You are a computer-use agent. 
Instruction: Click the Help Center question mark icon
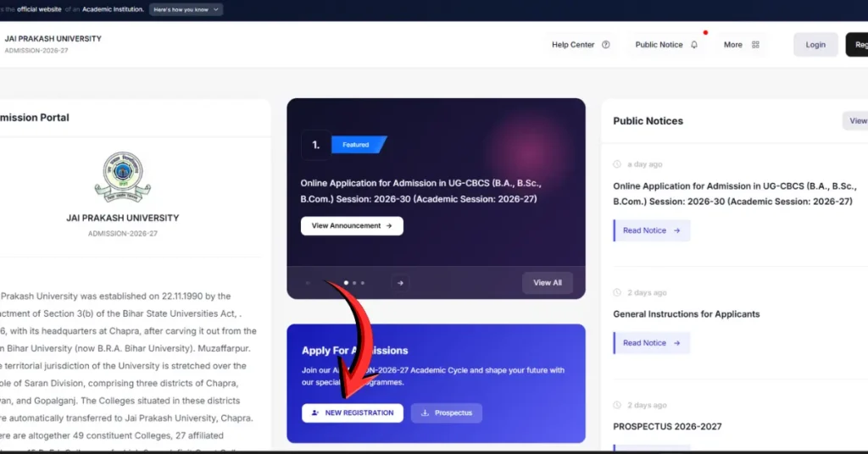605,45
